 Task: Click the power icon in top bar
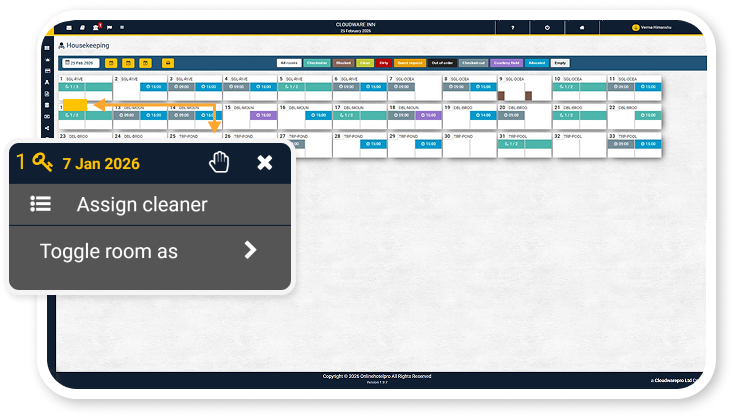(547, 27)
